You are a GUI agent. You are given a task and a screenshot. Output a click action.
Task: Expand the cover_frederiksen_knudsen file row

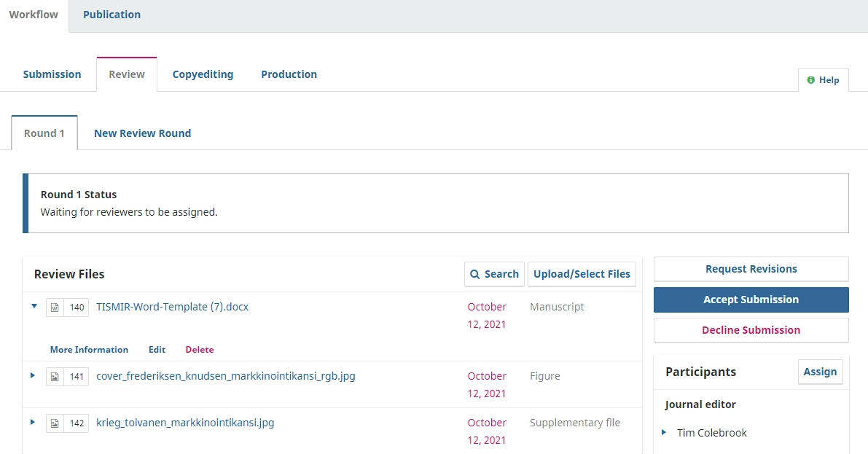coord(34,376)
